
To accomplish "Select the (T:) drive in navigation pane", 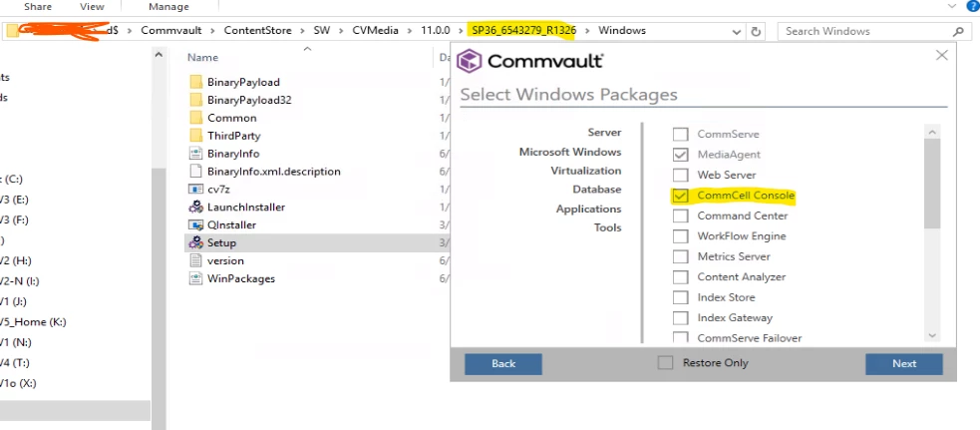I will pos(15,362).
